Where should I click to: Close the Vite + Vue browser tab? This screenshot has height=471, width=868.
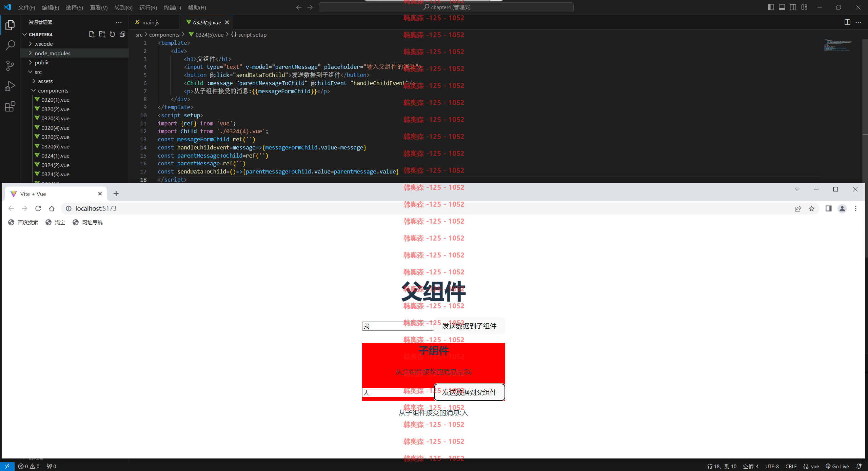click(100, 193)
